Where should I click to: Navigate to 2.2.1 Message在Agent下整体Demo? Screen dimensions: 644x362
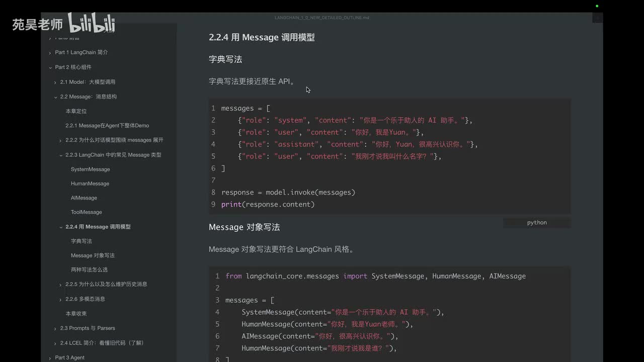pyautogui.click(x=107, y=125)
